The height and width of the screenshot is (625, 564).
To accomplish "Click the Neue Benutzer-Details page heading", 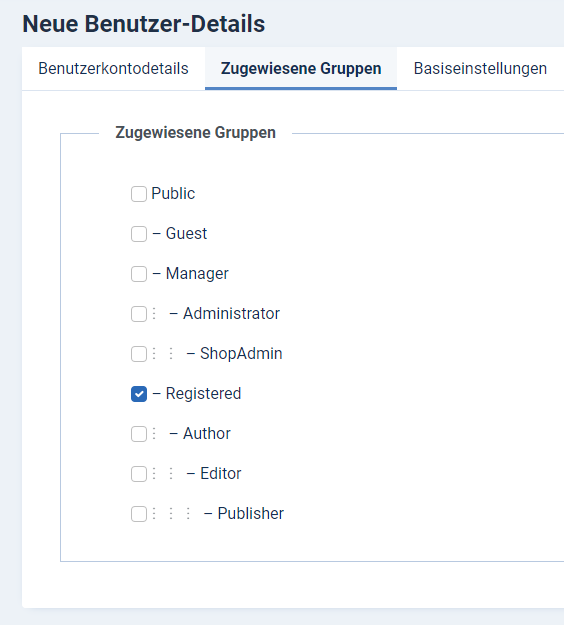I will coord(144,24).
